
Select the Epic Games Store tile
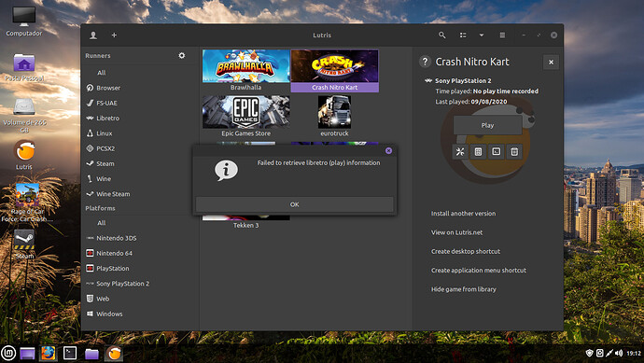(246, 117)
